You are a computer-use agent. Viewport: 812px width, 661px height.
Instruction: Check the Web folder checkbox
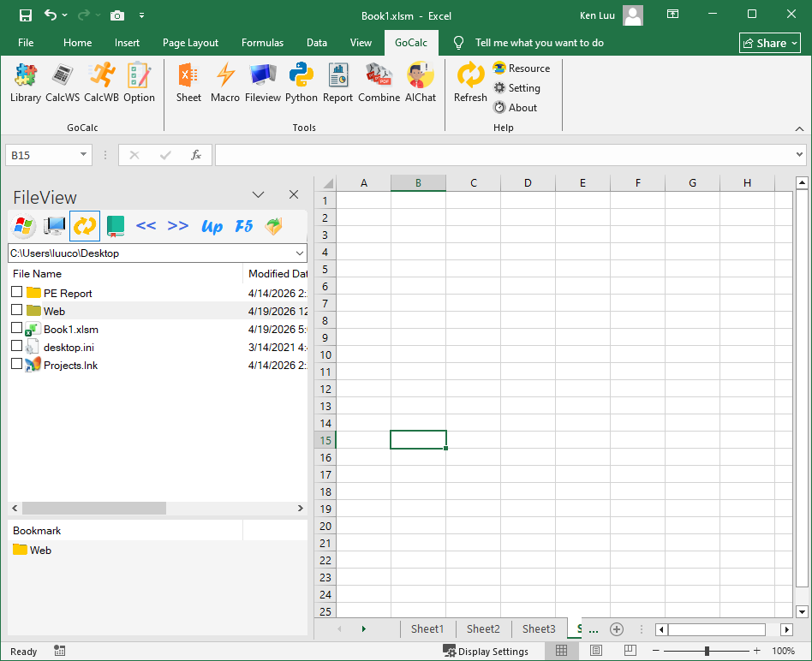point(16,310)
